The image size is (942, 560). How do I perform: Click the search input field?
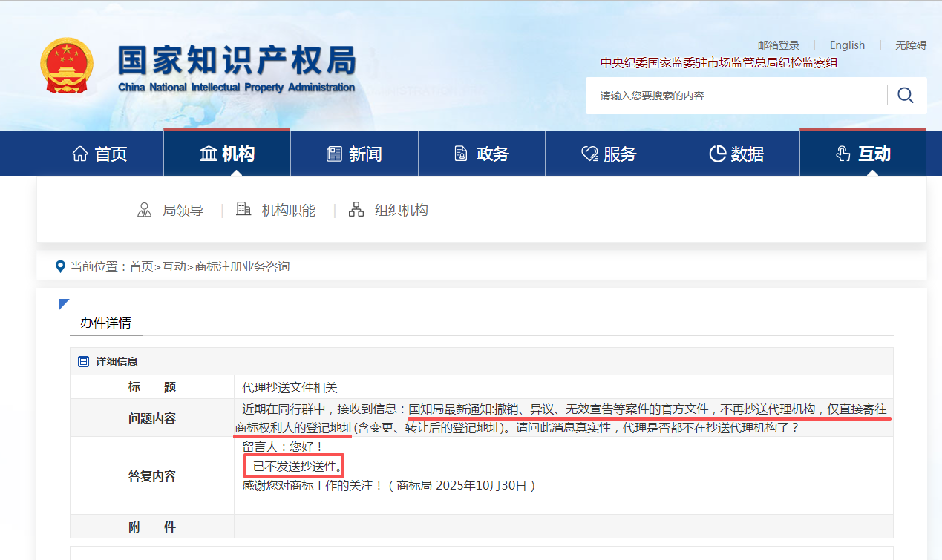click(735, 96)
